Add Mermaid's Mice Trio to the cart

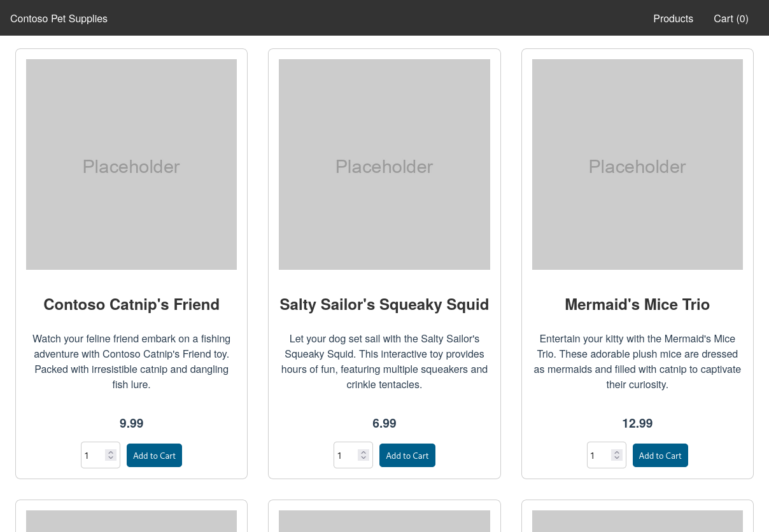pyautogui.click(x=660, y=455)
